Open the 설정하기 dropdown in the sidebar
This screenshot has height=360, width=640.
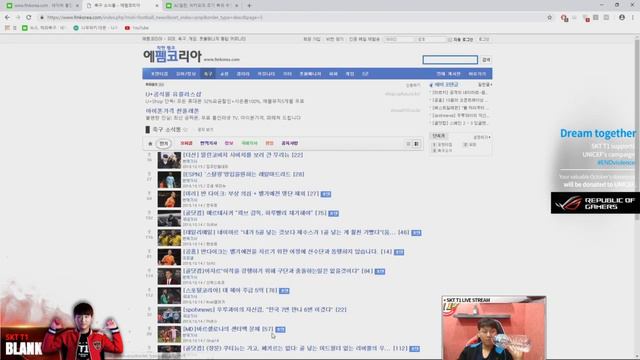(482, 138)
